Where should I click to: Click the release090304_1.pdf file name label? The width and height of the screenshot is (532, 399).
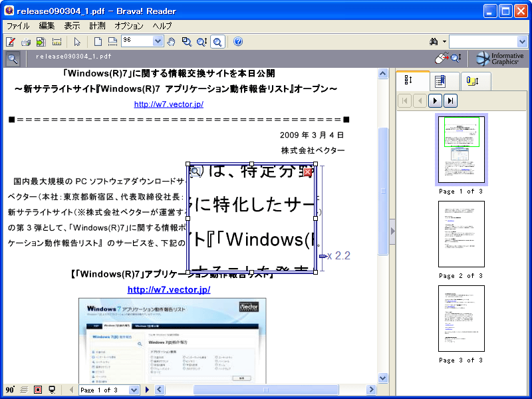point(74,57)
